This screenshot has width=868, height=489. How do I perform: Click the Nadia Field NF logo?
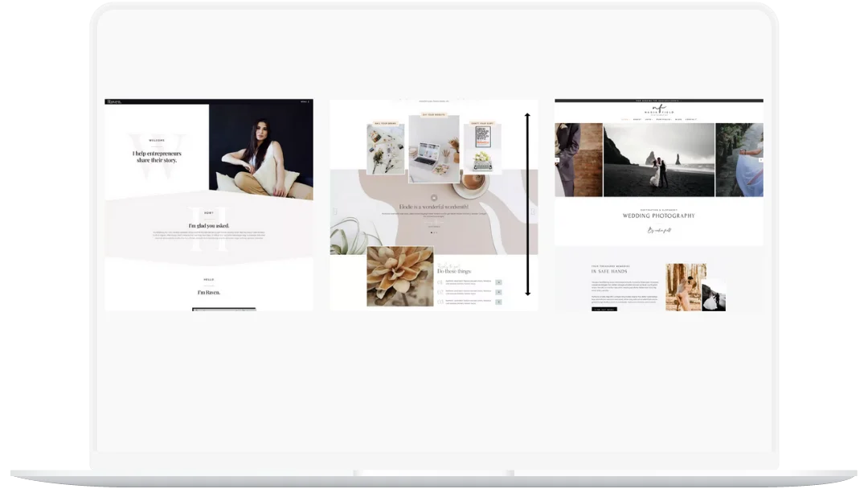659,109
